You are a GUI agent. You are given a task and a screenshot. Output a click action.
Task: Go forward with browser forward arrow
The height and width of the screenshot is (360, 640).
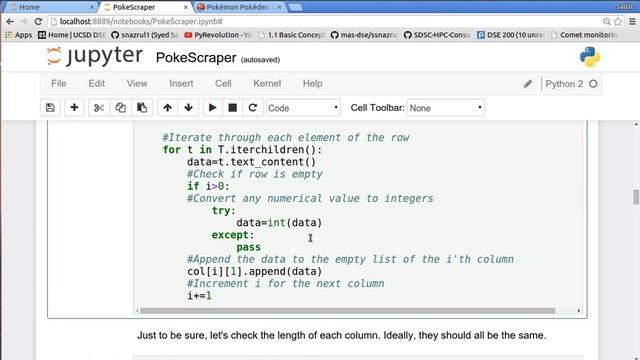tap(24, 21)
